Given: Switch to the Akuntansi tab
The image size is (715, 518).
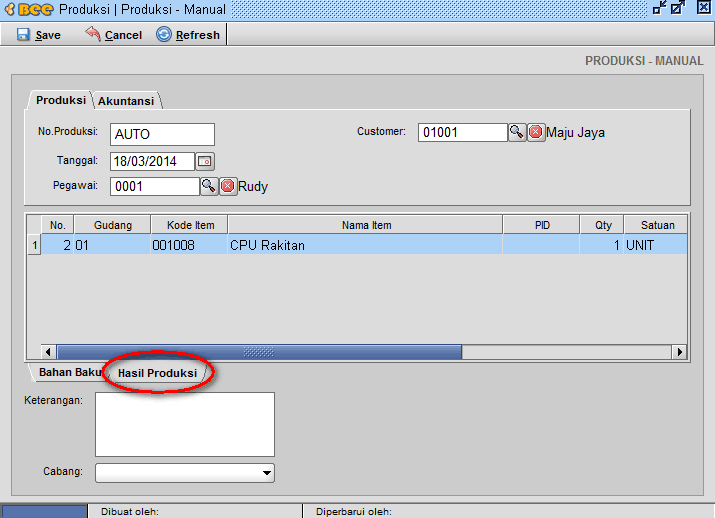Looking at the screenshot, I should click(126, 101).
